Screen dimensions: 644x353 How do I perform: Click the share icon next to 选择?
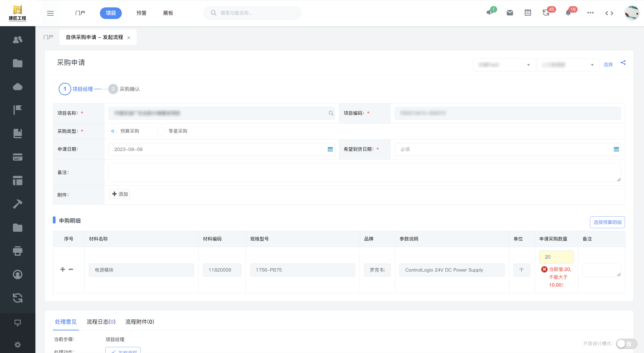(623, 63)
